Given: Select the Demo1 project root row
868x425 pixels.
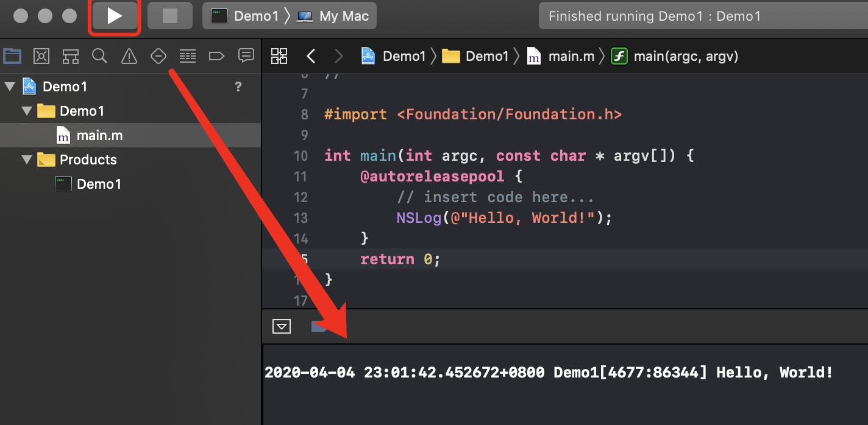Looking at the screenshot, I should (130, 86).
